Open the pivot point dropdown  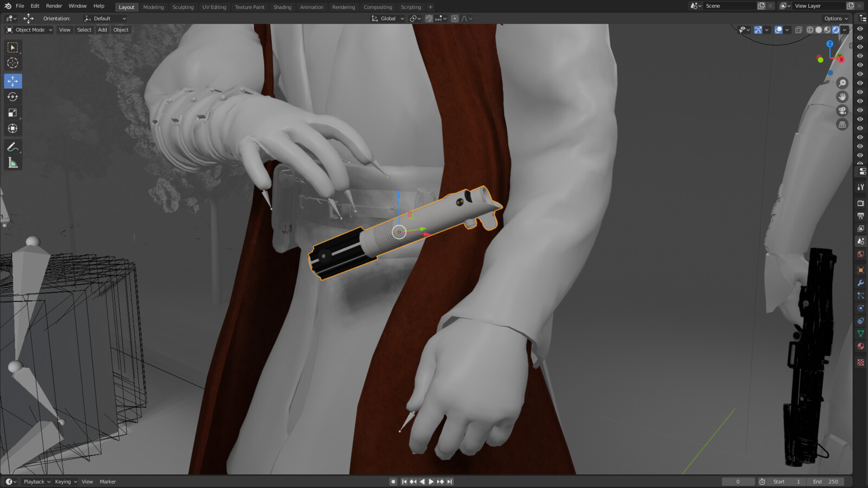415,18
